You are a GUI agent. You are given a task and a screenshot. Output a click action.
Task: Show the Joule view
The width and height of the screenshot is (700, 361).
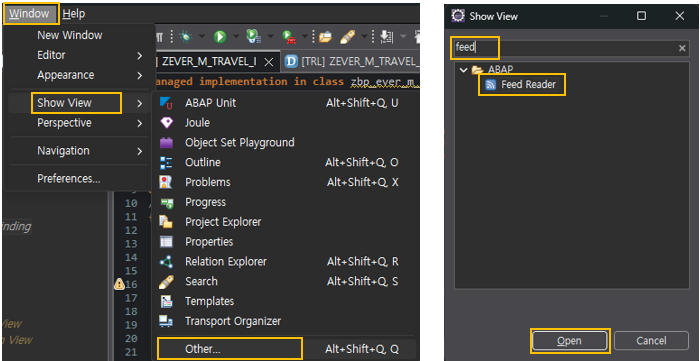tap(284, 123)
